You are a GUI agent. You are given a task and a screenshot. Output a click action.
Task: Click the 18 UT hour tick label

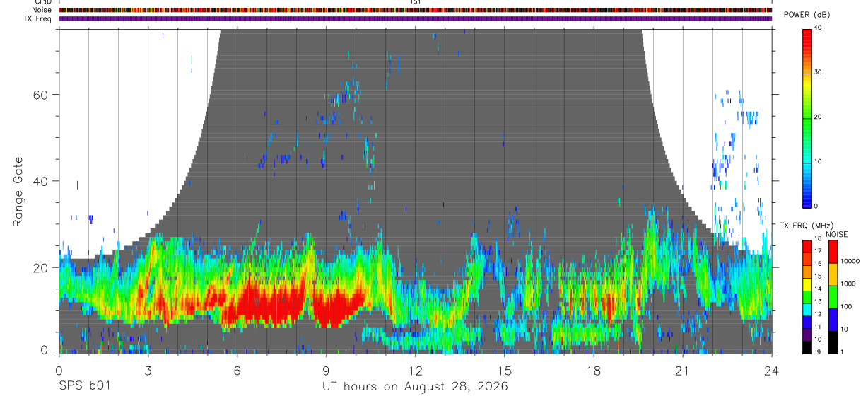[594, 371]
